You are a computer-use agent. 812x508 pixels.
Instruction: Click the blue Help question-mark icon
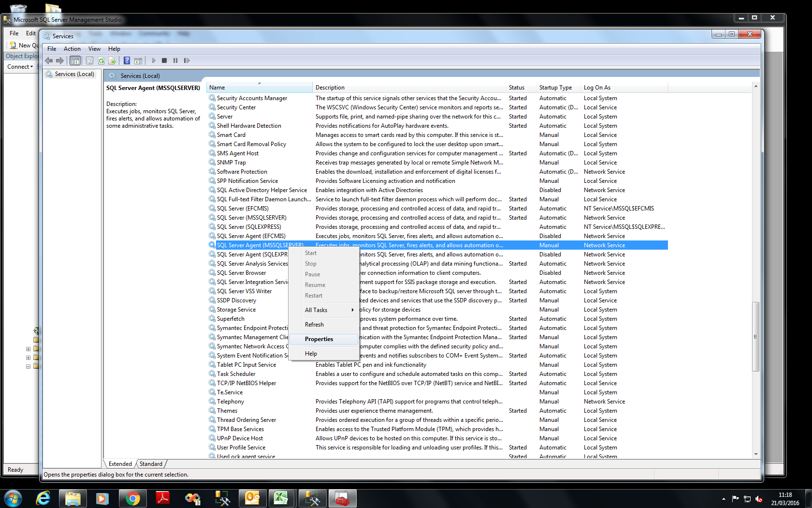[x=127, y=60]
